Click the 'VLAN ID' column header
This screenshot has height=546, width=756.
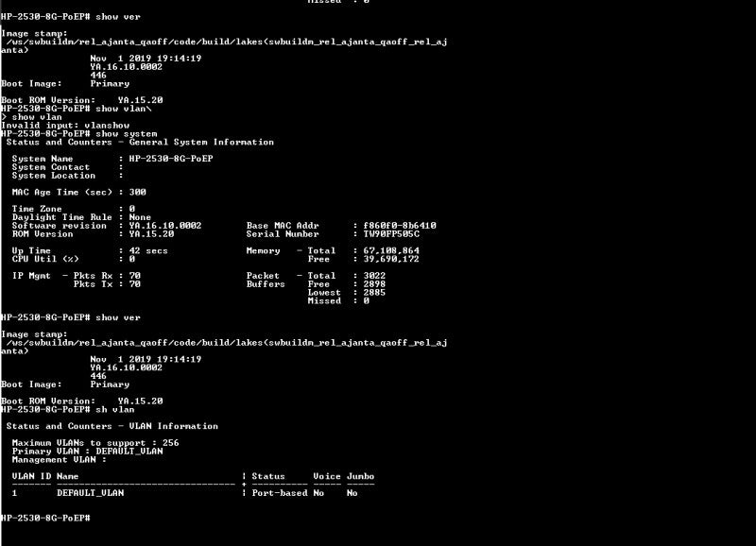(x=31, y=477)
